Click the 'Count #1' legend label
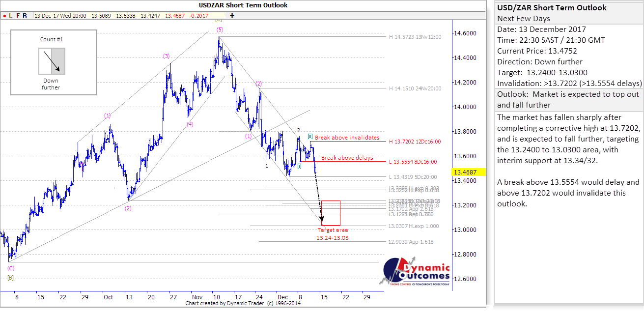This screenshot has height=315, width=644. [x=51, y=39]
